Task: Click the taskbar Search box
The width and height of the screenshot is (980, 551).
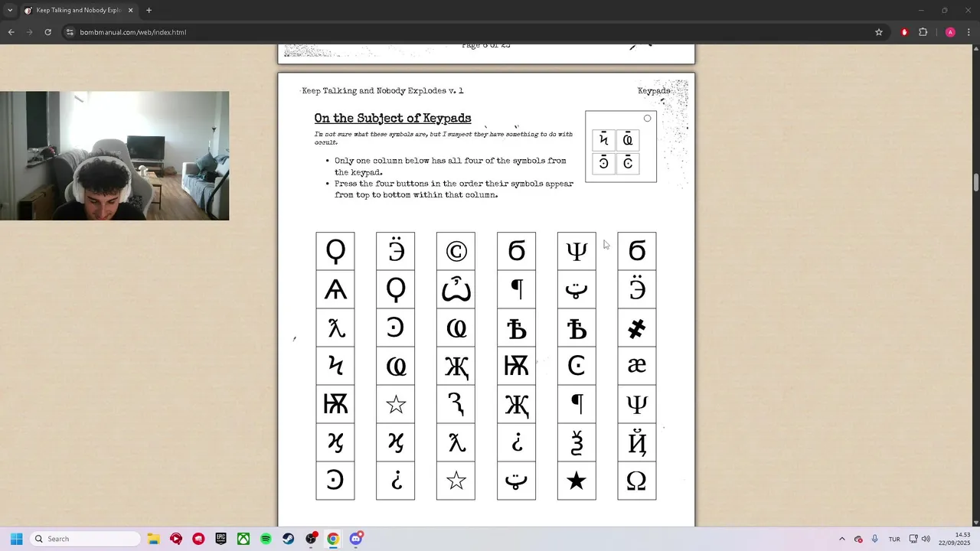Action: pyautogui.click(x=84, y=539)
